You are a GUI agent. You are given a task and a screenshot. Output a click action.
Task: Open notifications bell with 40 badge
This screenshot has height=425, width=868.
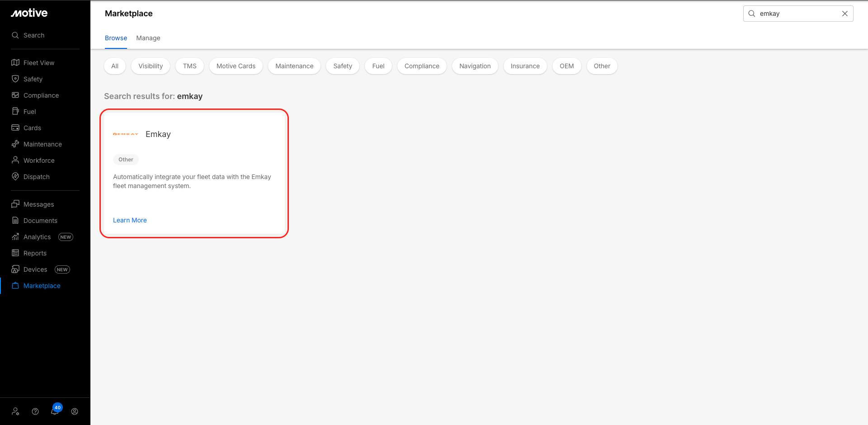click(x=55, y=411)
